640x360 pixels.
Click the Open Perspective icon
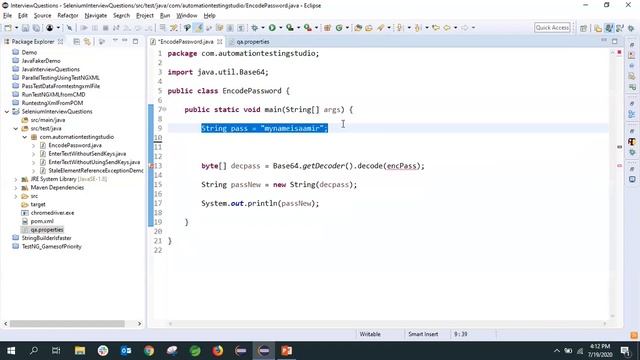583,28
